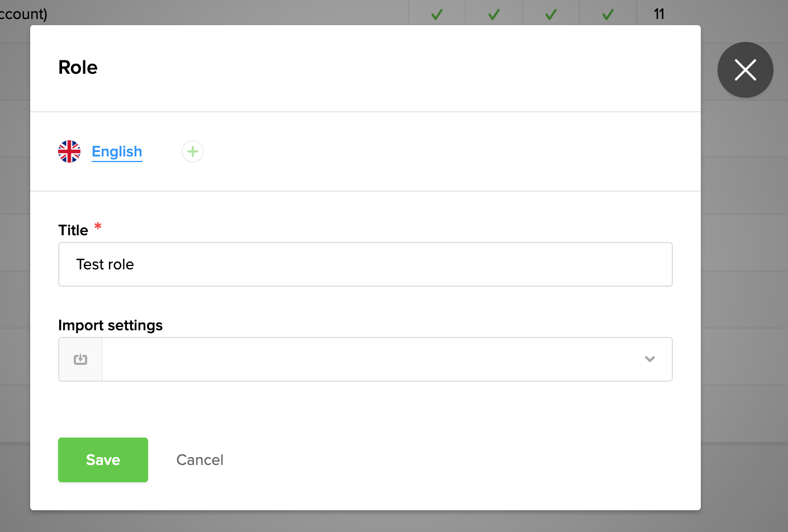Close the Role dialog with the X button

coord(745,70)
